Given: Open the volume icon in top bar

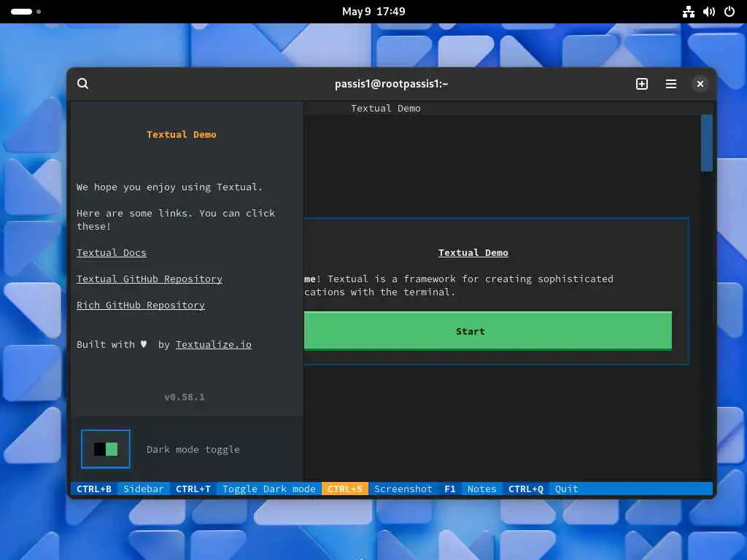Looking at the screenshot, I should 709,12.
